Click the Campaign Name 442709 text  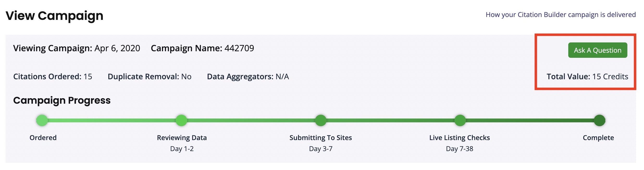202,48
